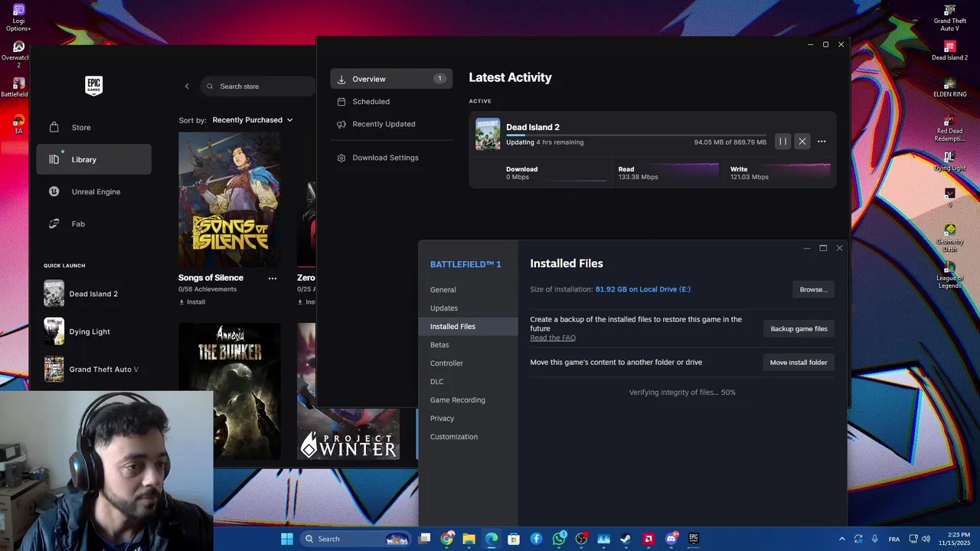Open Songs of Silence cover thumbnail
The height and width of the screenshot is (551, 980).
229,199
